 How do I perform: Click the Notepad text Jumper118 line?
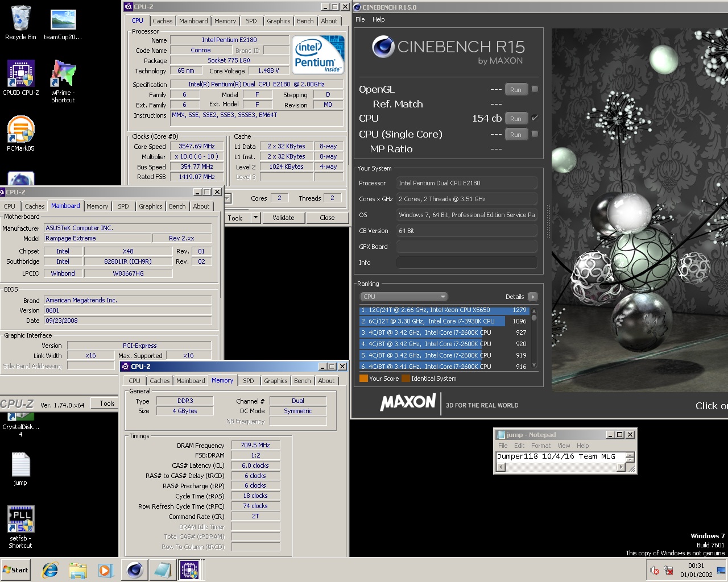point(556,456)
